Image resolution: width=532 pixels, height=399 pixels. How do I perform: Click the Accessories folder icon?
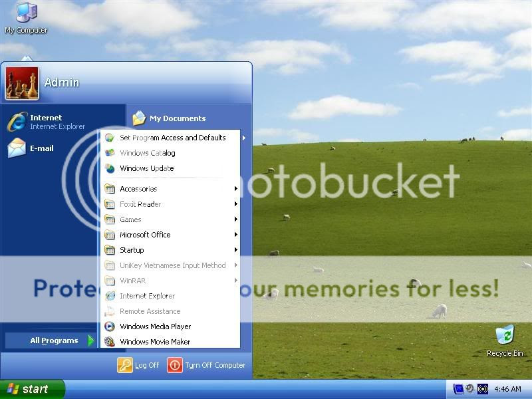pyautogui.click(x=110, y=189)
